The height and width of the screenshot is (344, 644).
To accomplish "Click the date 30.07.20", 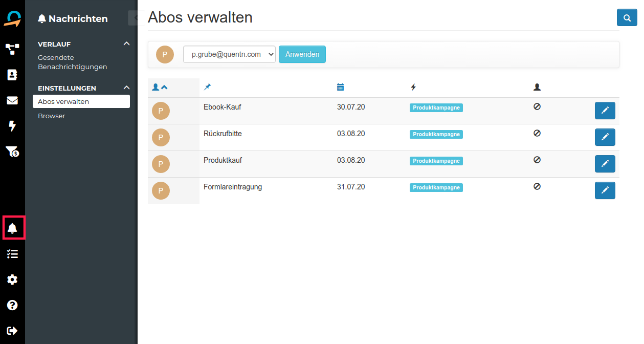I will [351, 107].
